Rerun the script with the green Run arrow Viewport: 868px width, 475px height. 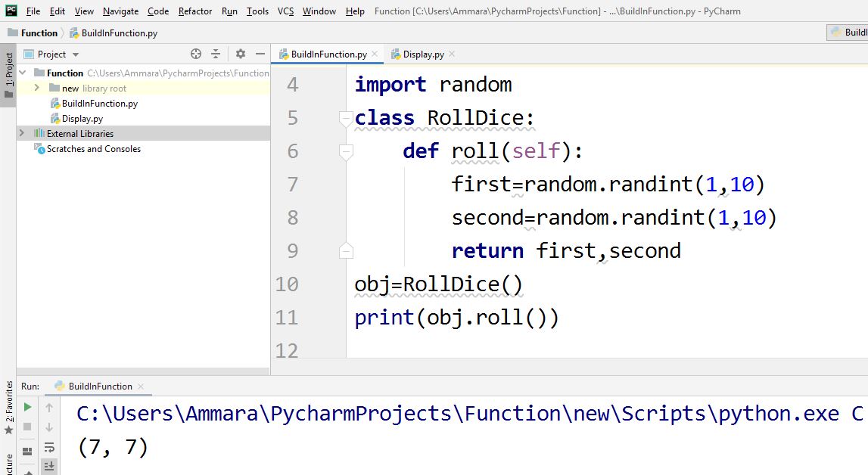28,406
